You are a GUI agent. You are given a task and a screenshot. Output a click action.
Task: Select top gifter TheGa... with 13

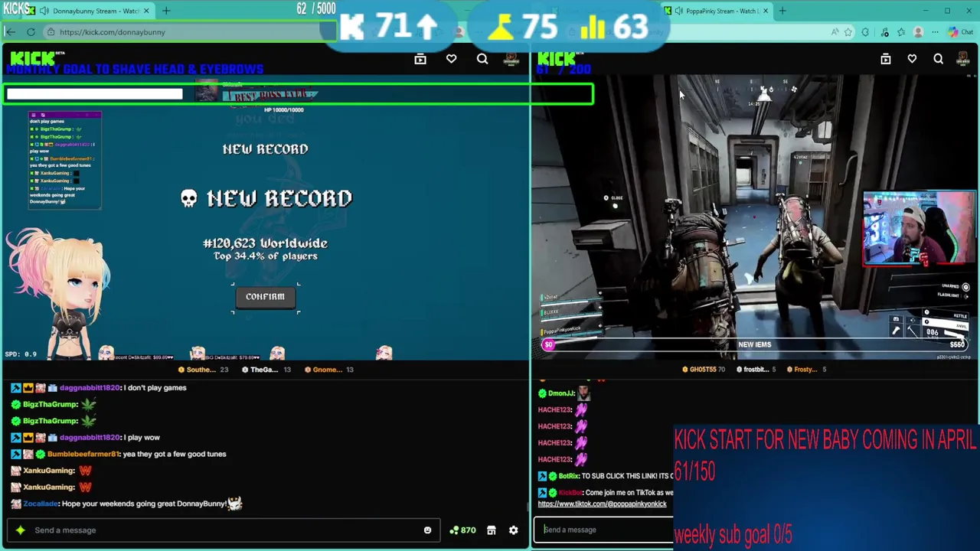tap(266, 370)
